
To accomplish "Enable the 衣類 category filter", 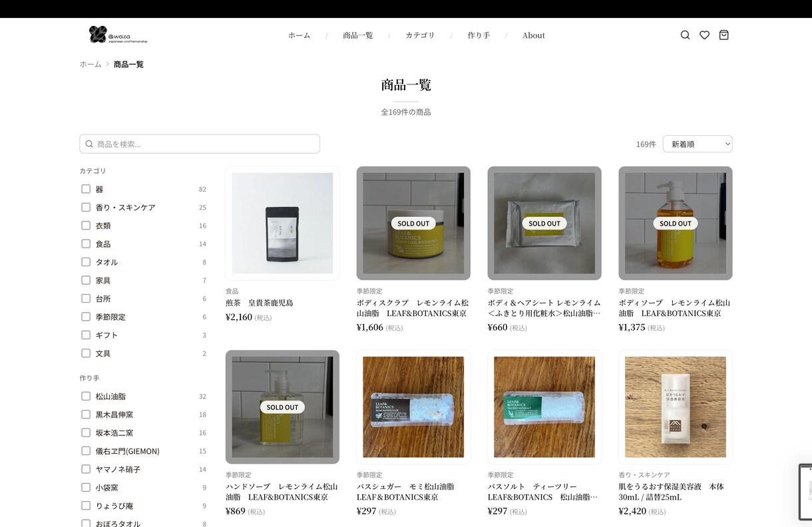I will (x=86, y=226).
